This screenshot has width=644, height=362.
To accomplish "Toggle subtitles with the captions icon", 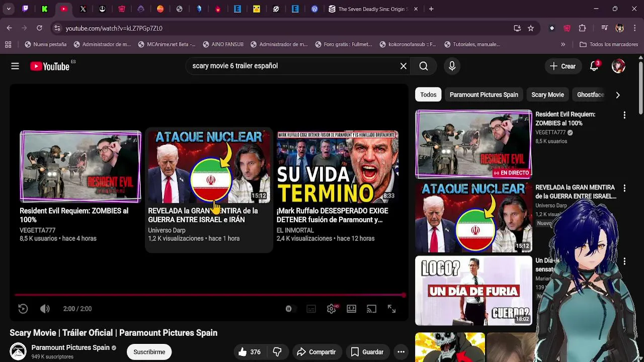I will [x=311, y=309].
